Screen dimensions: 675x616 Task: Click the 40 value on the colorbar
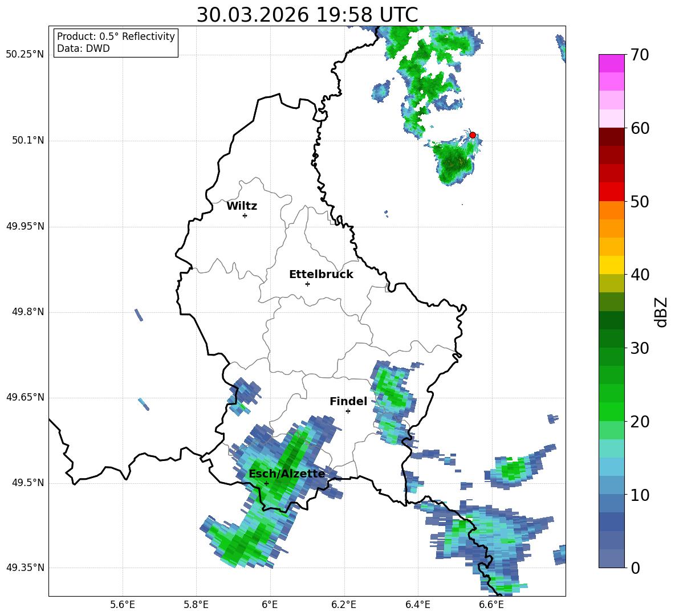point(640,275)
